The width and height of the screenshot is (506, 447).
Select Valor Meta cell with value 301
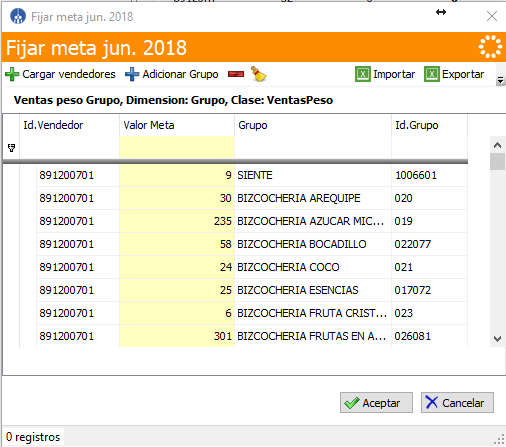click(x=177, y=336)
